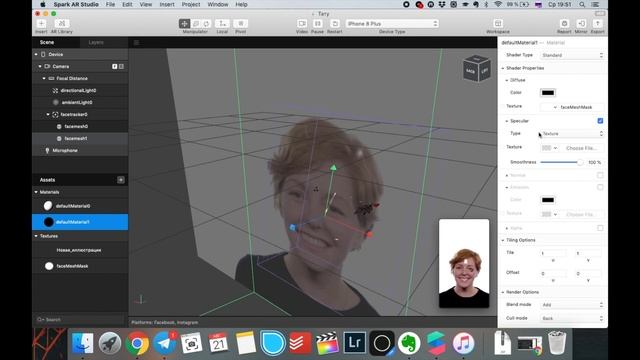Collapse the Textures asset group
Image resolution: width=640 pixels, height=360 pixels.
click(36, 236)
